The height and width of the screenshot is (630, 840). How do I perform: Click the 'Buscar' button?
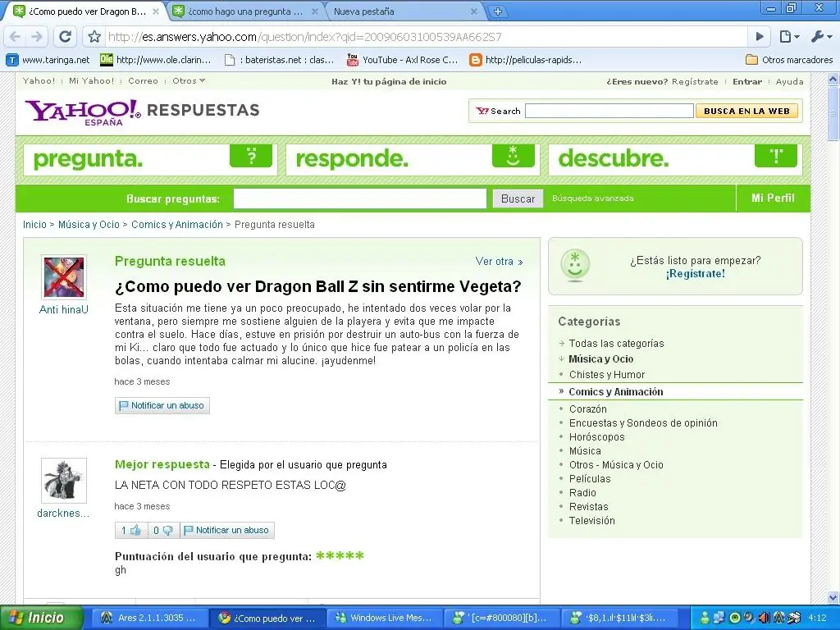coord(518,199)
